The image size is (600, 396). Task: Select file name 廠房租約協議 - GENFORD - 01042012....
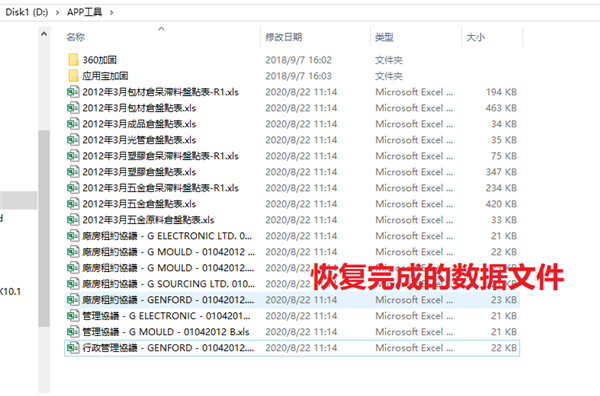tap(168, 300)
